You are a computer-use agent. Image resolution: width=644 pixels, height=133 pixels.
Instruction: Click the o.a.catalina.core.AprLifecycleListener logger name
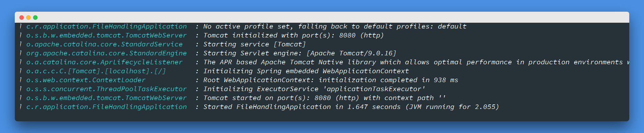point(105,62)
